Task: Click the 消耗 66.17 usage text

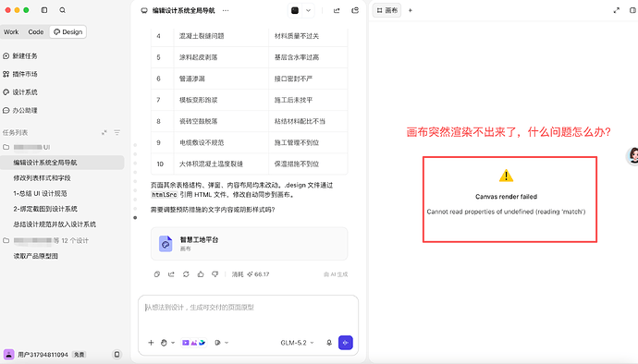Action: pyautogui.click(x=251, y=274)
